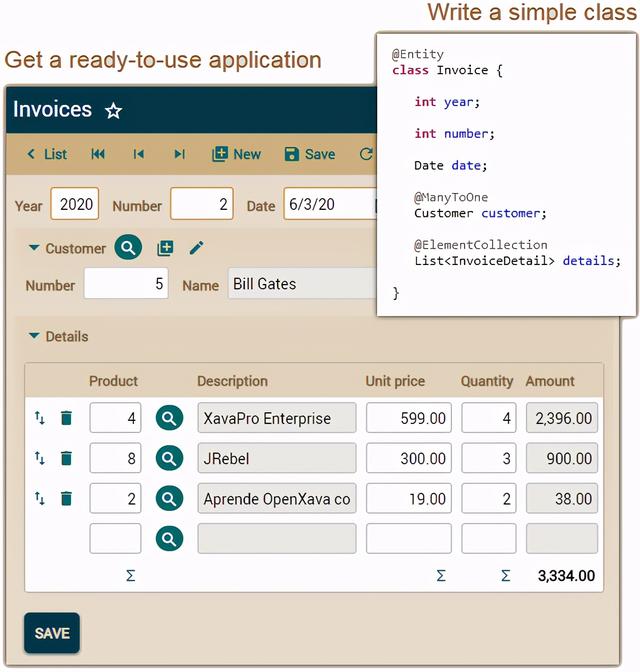Search for a customer magnifier icon
Viewport: 640px width, 672px height.
click(x=128, y=247)
